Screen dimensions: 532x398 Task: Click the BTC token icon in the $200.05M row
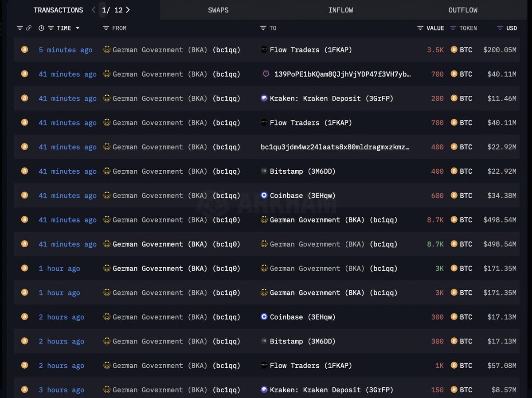[x=454, y=50]
